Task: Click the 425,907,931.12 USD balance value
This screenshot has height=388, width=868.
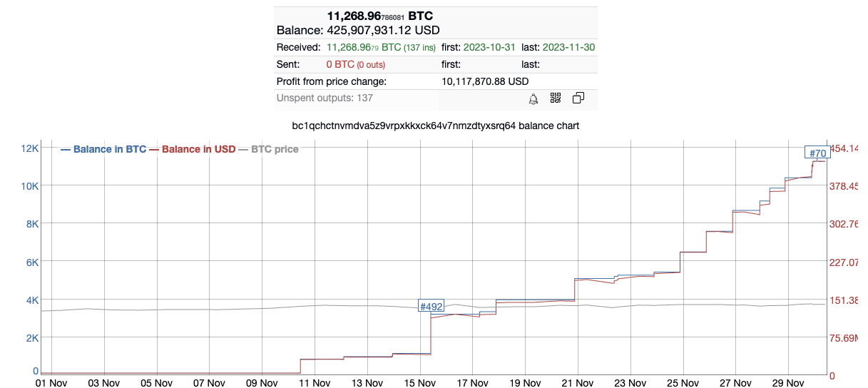Action: pyautogui.click(x=383, y=31)
